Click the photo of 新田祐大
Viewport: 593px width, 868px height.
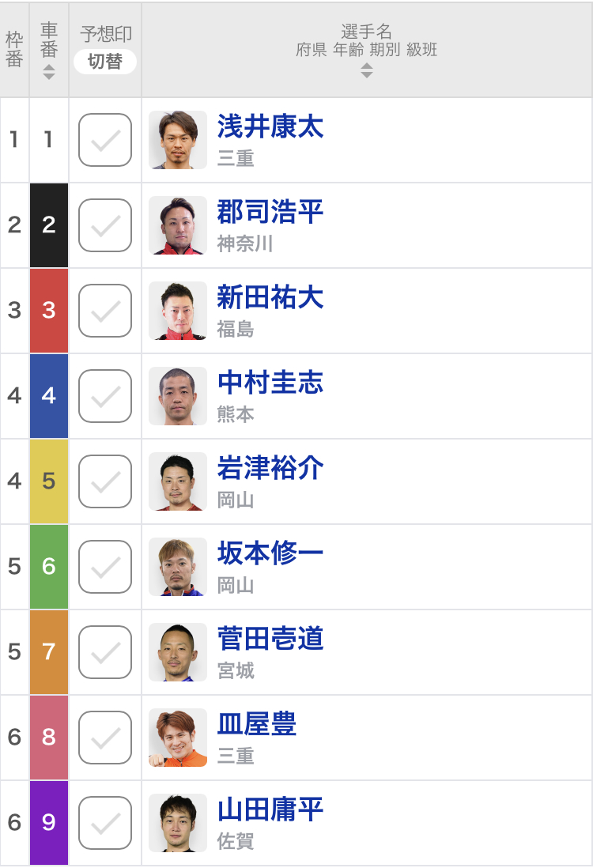point(178,311)
